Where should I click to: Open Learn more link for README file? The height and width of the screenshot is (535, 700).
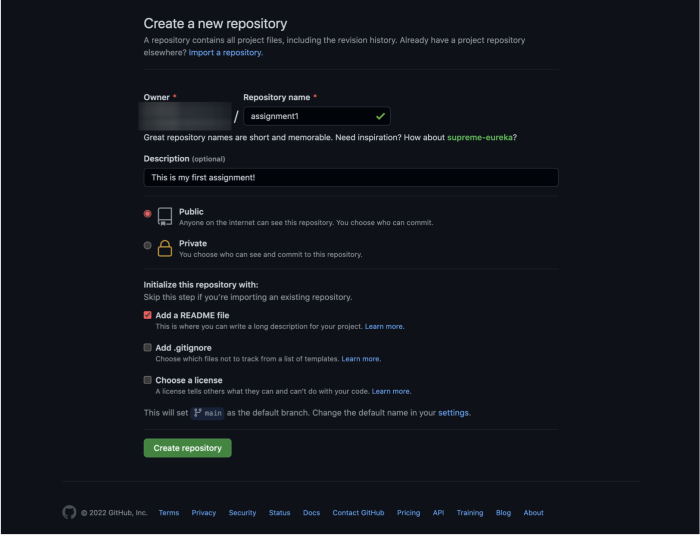pyautogui.click(x=384, y=326)
